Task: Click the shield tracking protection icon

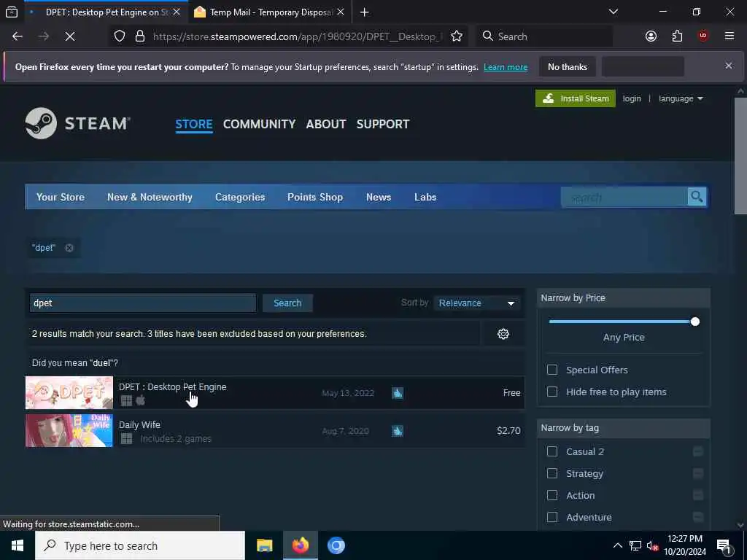Action: pos(120,36)
